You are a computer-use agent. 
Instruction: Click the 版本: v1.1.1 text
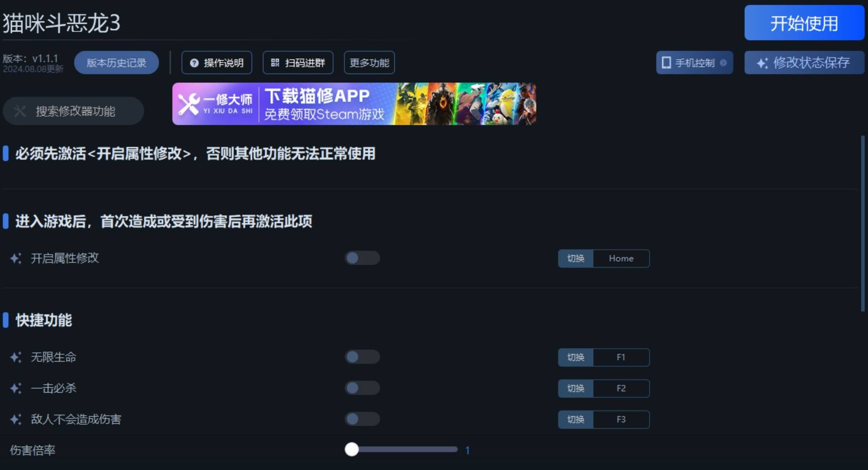click(31, 58)
